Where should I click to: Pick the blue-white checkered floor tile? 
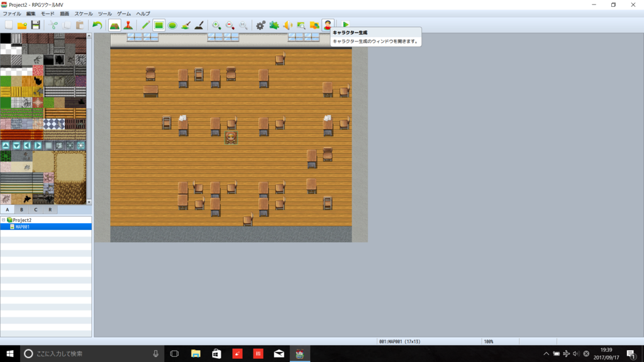click(x=54, y=124)
